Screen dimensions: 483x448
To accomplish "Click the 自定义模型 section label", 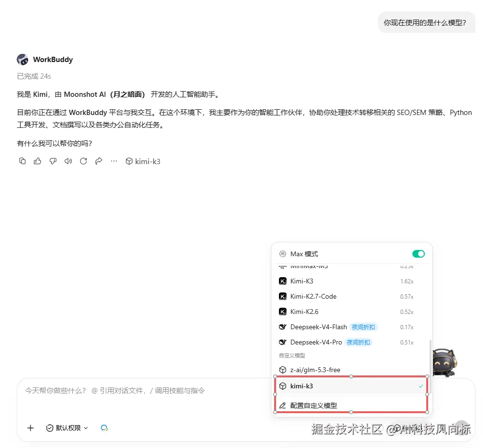I will (292, 355).
